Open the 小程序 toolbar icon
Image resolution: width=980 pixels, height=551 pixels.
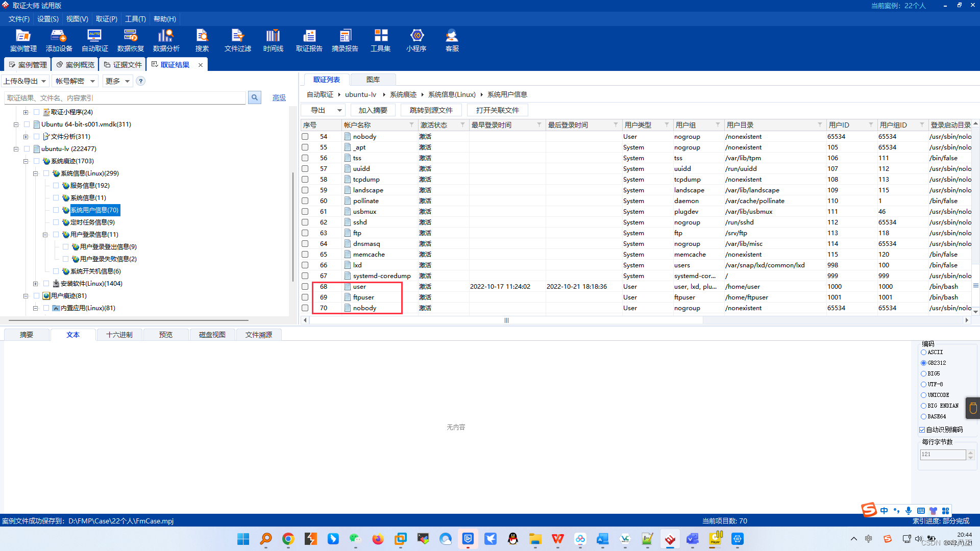coord(416,40)
